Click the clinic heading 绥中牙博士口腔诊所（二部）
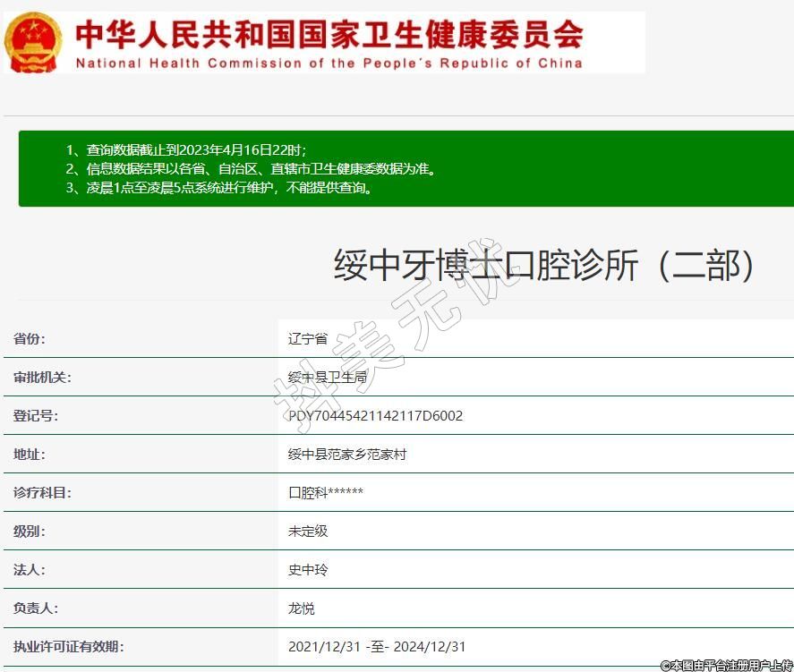794x672 pixels. pos(546,266)
